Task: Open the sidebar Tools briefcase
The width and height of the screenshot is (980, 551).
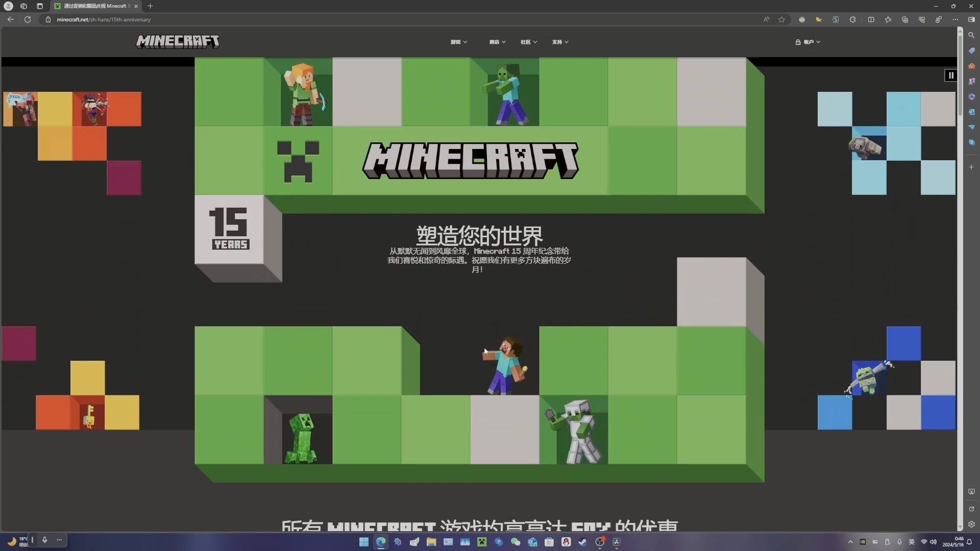Action: click(971, 66)
